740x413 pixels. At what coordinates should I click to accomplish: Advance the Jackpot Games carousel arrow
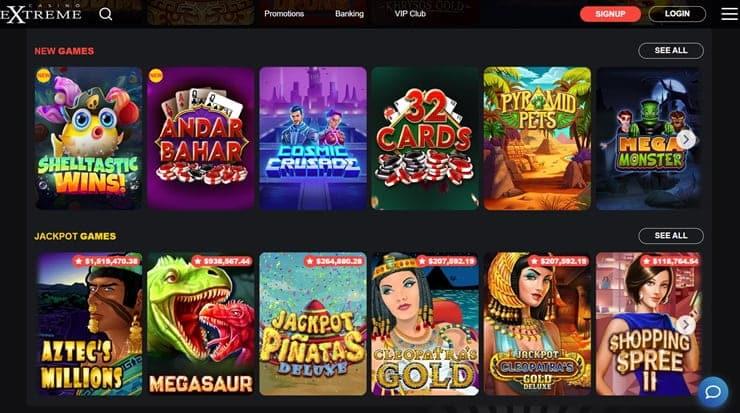pos(686,325)
